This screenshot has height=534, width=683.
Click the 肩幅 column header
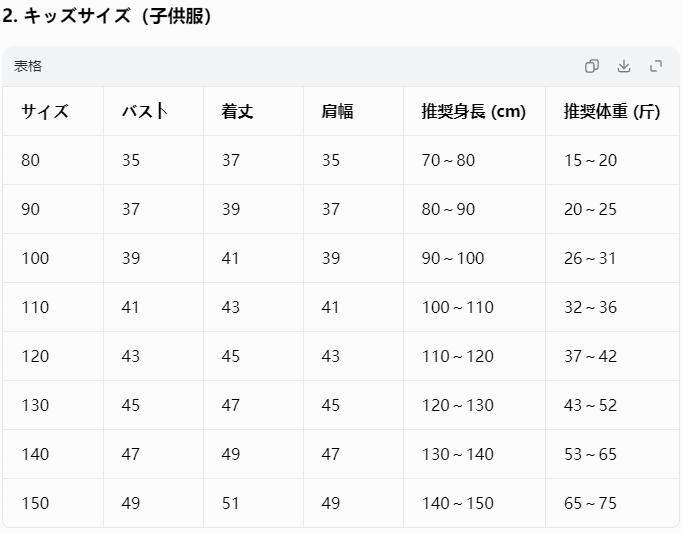[338, 112]
